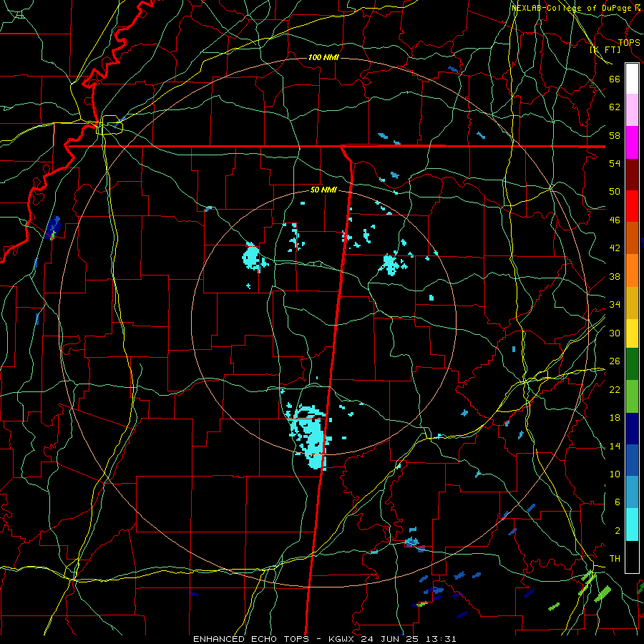Click the white swatch in the tops legend

point(632,79)
